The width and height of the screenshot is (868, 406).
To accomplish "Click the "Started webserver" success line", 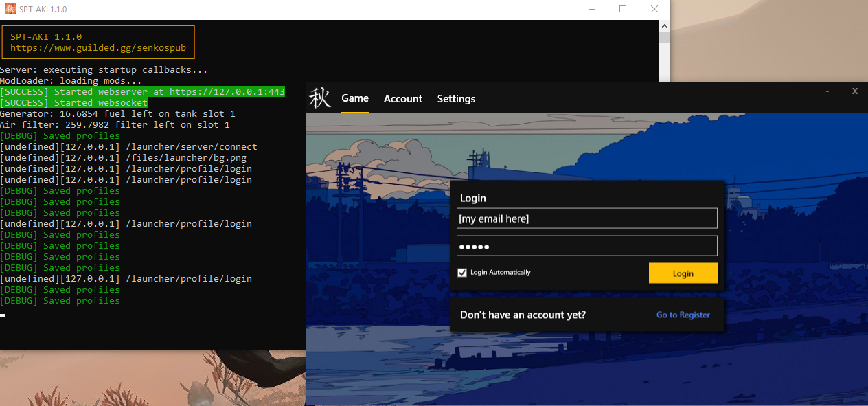I will tap(142, 91).
